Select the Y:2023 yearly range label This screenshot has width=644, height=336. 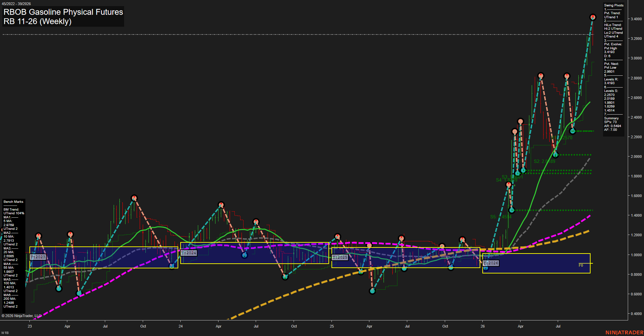pos(38,257)
